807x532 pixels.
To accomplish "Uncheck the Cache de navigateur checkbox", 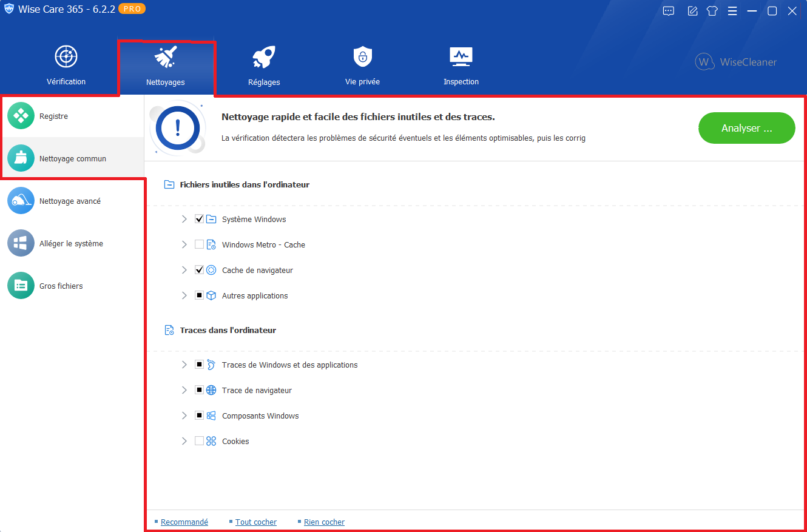I will coord(199,270).
